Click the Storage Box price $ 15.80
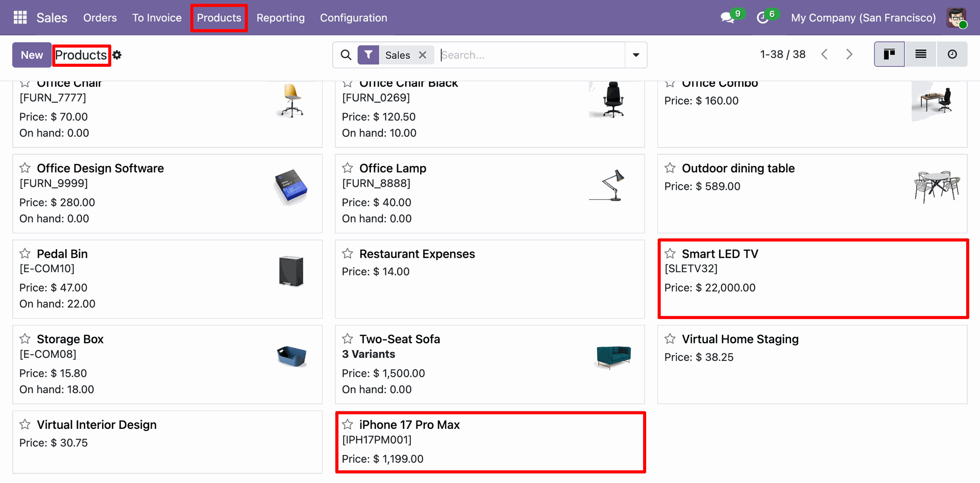The width and height of the screenshot is (980, 483). pyautogui.click(x=53, y=373)
